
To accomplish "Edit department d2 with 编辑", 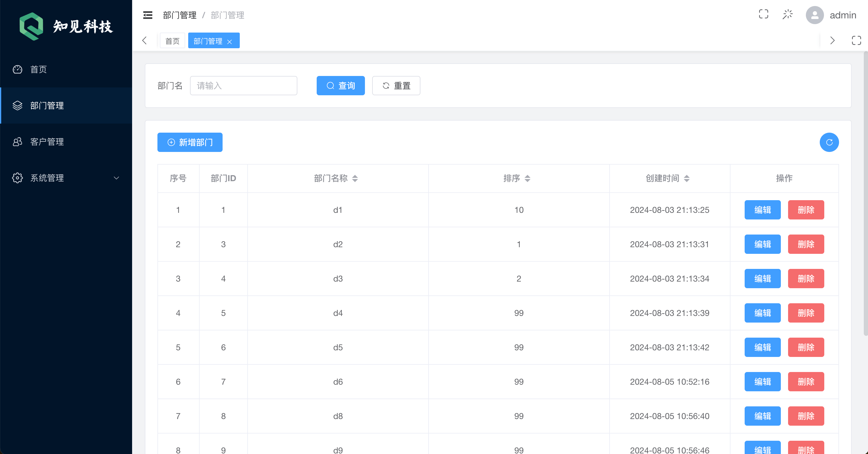I will [762, 244].
